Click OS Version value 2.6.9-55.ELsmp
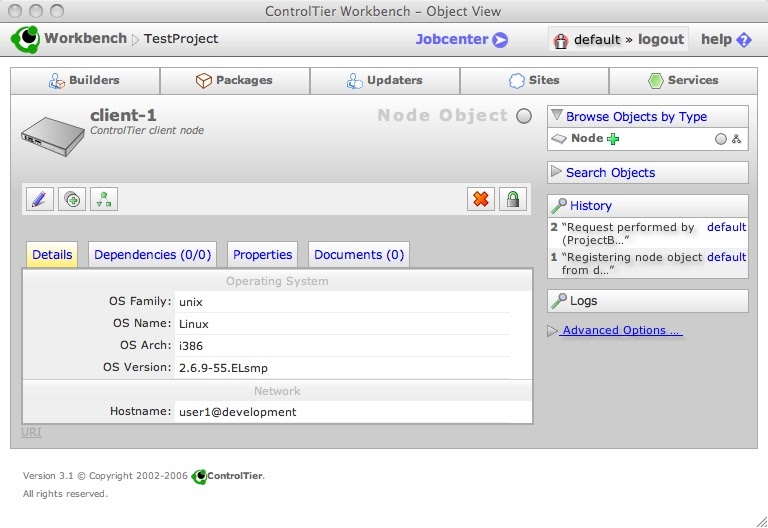The width and height of the screenshot is (768, 528). (x=223, y=368)
